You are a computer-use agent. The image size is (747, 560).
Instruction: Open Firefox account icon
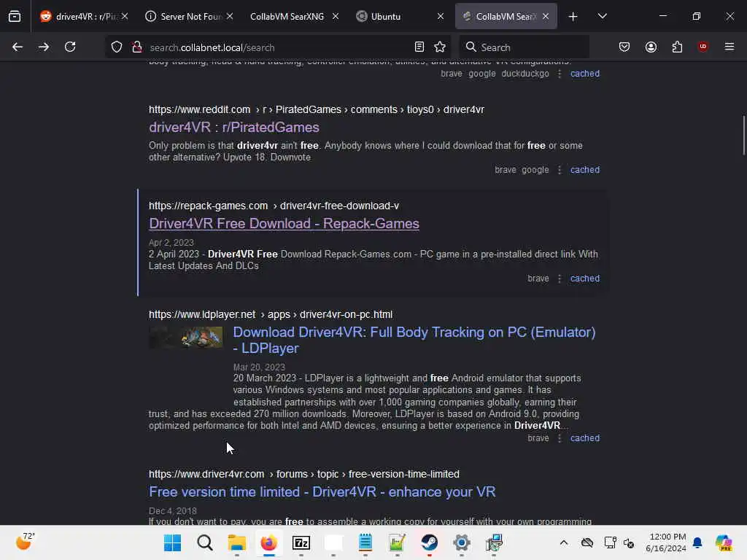coord(651,47)
